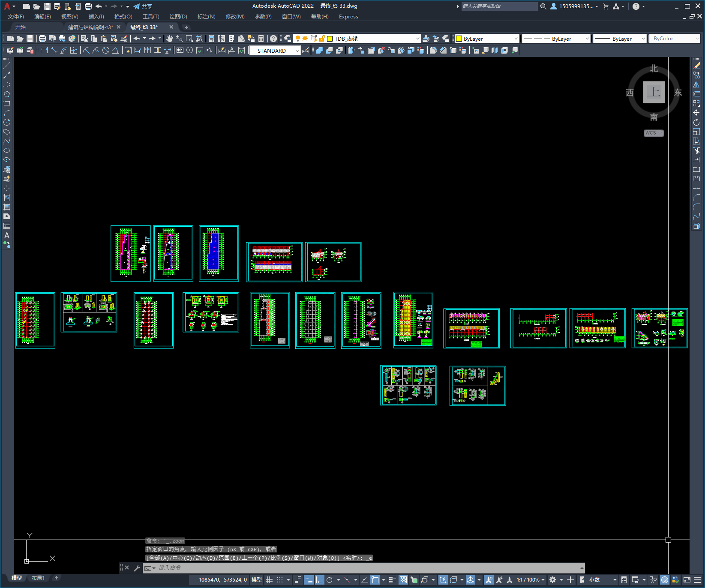Click the Zoom Window icon
This screenshot has height=588, width=705.
click(x=189, y=39)
